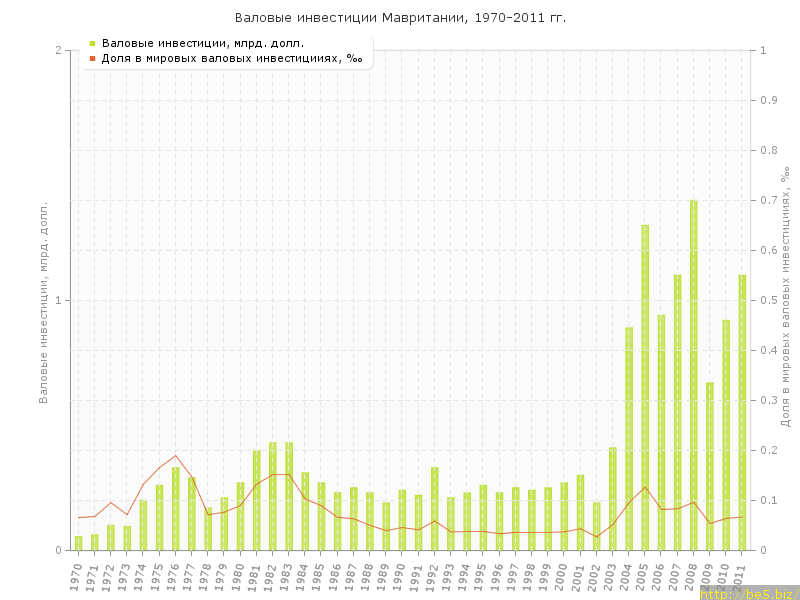Click the left axis title 'Валовые инвестиции, млрд. долл.'
The image size is (800, 600).
[43, 302]
